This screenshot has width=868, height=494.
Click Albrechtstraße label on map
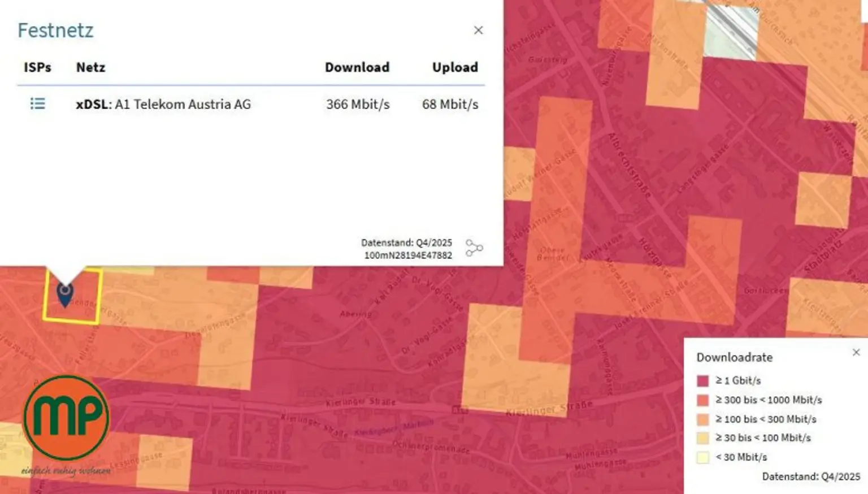pyautogui.click(x=628, y=165)
